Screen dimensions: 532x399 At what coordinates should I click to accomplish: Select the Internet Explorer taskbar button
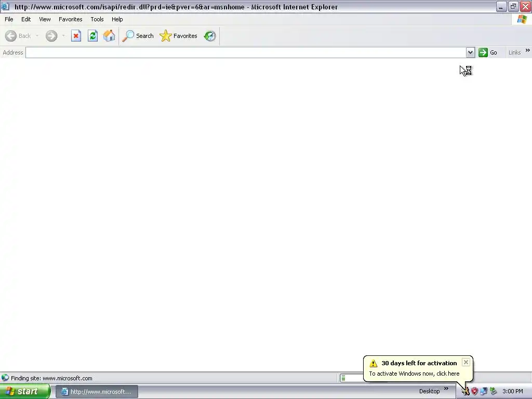tap(97, 392)
